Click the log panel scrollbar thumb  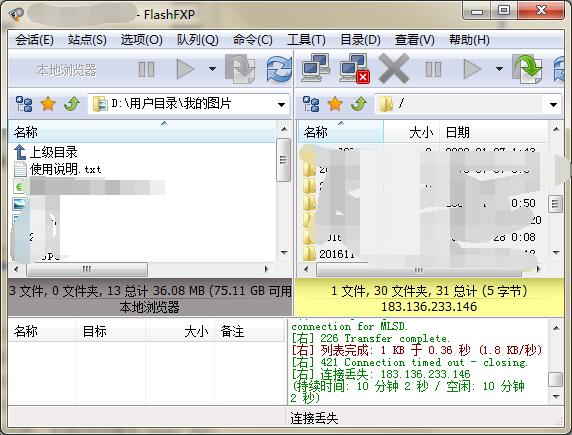(x=556, y=379)
